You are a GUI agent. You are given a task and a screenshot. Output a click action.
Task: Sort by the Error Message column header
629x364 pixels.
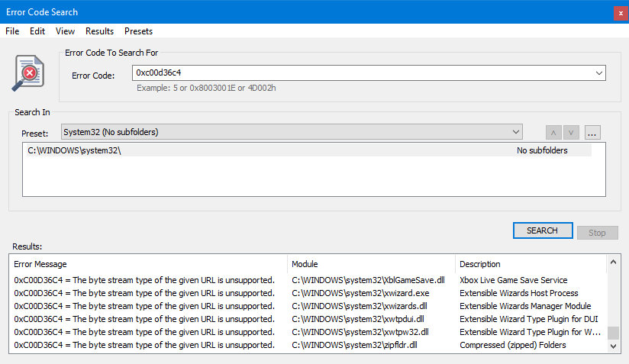[149, 264]
